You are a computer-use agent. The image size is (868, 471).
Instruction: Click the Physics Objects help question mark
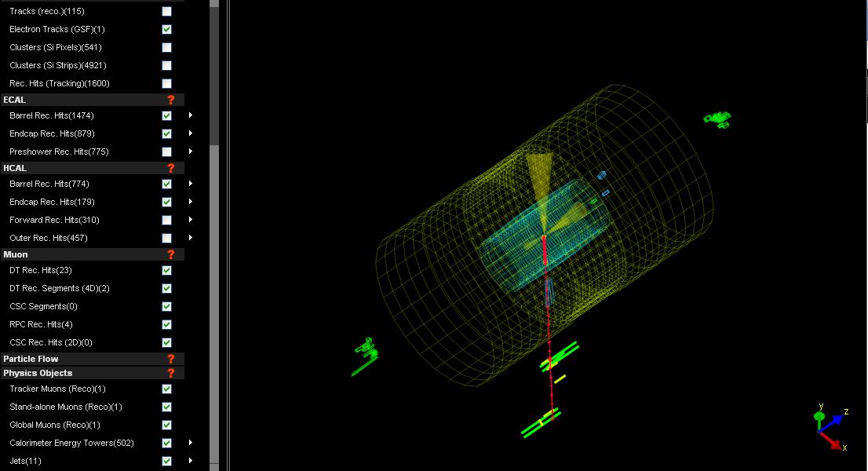pyautogui.click(x=170, y=373)
